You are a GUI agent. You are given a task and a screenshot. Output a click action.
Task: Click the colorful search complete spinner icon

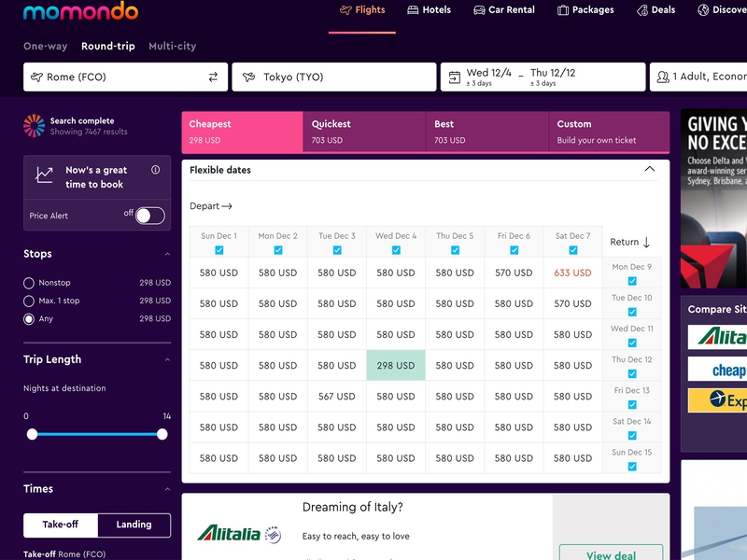click(35, 126)
